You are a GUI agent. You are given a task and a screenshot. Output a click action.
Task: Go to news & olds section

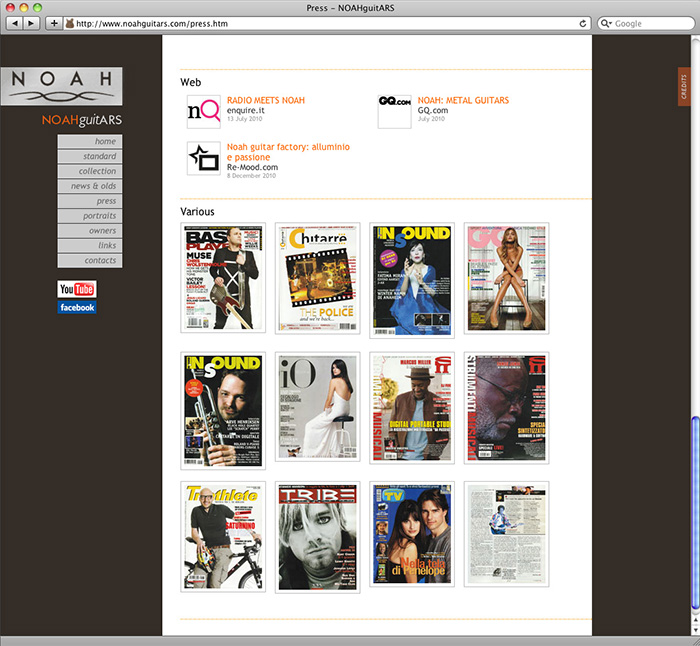coord(90,186)
